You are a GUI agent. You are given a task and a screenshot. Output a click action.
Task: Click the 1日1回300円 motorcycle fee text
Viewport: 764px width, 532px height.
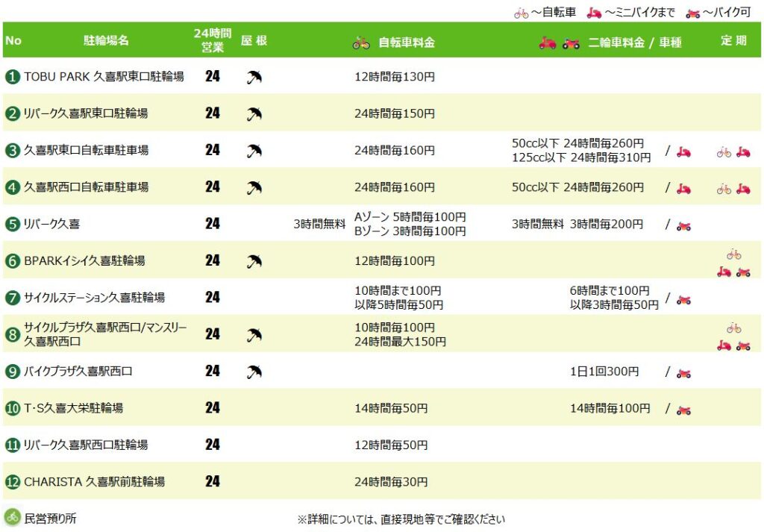coord(604,372)
